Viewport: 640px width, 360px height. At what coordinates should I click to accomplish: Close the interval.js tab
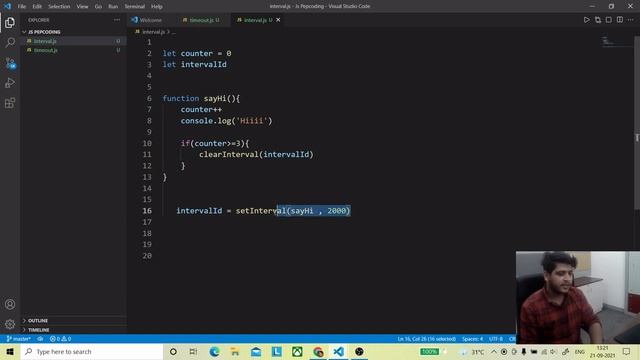point(278,20)
